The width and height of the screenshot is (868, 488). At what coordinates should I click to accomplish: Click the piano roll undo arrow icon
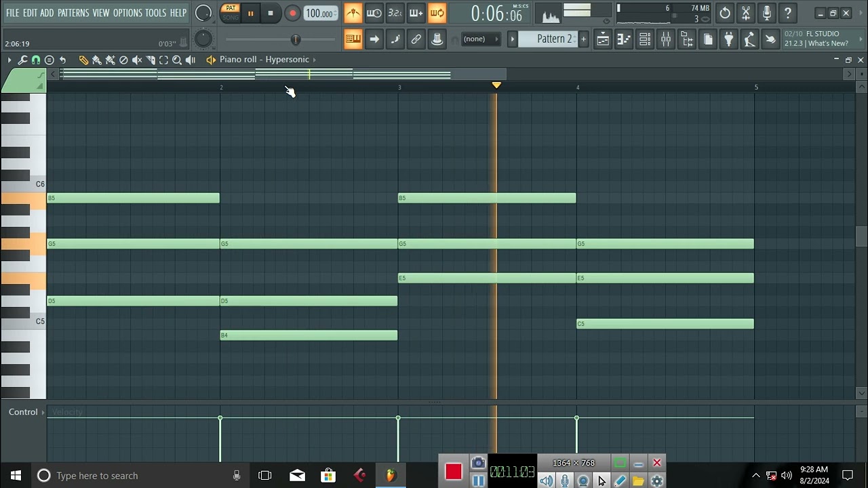click(x=62, y=60)
